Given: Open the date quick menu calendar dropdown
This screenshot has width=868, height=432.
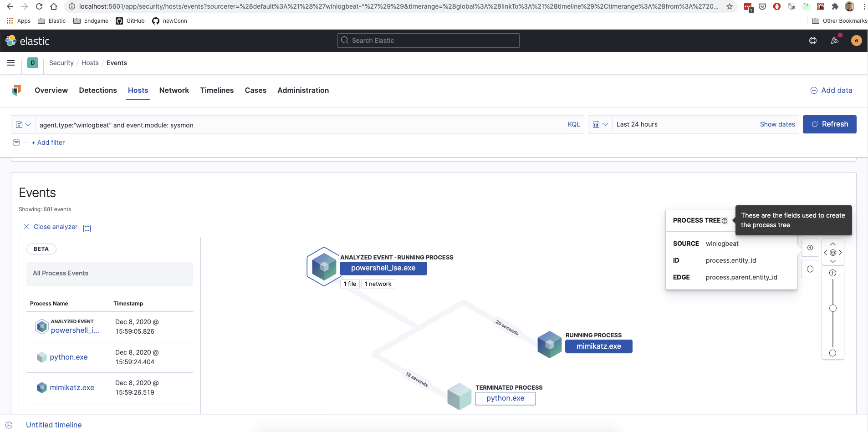Looking at the screenshot, I should [600, 124].
